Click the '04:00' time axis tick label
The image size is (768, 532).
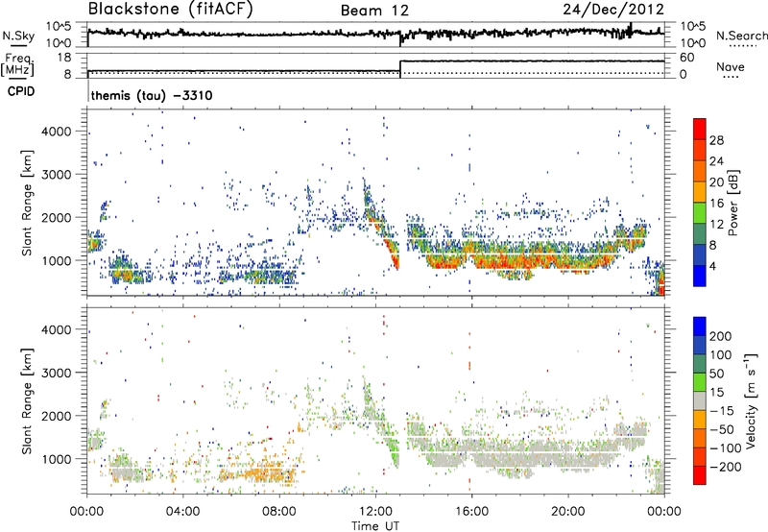click(x=183, y=512)
